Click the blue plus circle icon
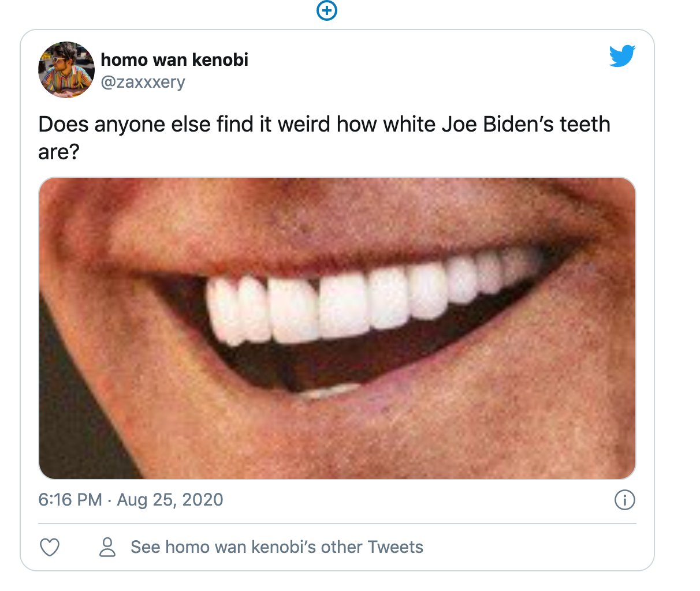Viewport: 700px width, 591px height. click(327, 10)
